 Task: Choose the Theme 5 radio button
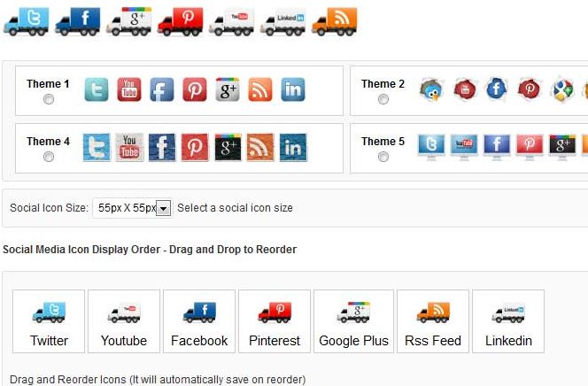pyautogui.click(x=383, y=157)
